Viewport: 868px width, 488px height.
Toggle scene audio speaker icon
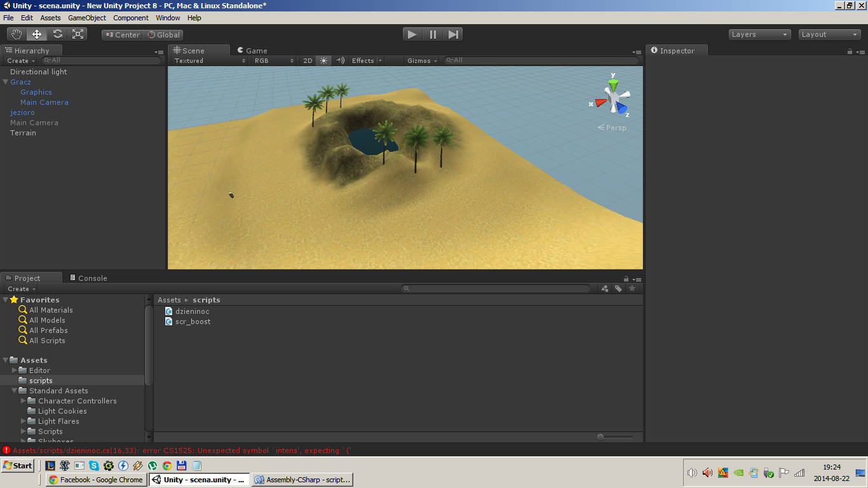(x=341, y=61)
